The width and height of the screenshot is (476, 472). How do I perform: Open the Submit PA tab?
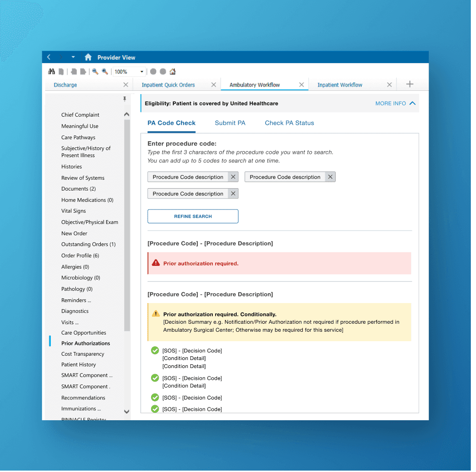click(x=230, y=123)
